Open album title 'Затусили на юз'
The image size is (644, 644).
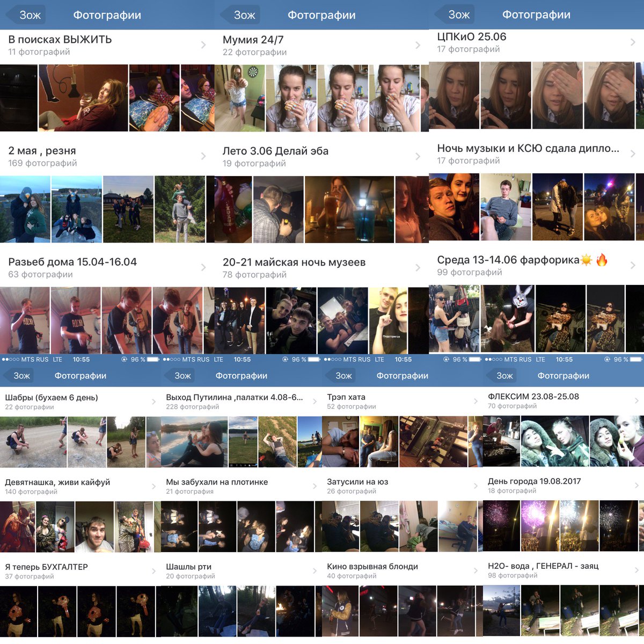(357, 482)
